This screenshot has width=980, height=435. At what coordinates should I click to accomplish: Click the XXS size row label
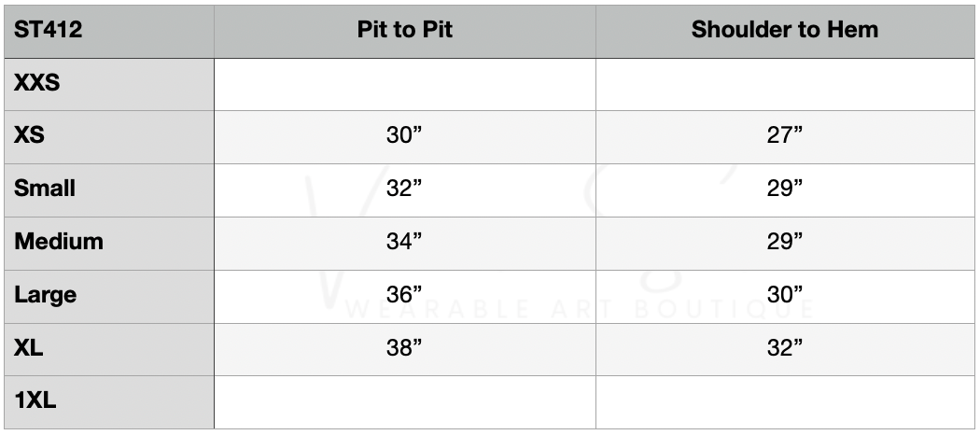point(37,83)
